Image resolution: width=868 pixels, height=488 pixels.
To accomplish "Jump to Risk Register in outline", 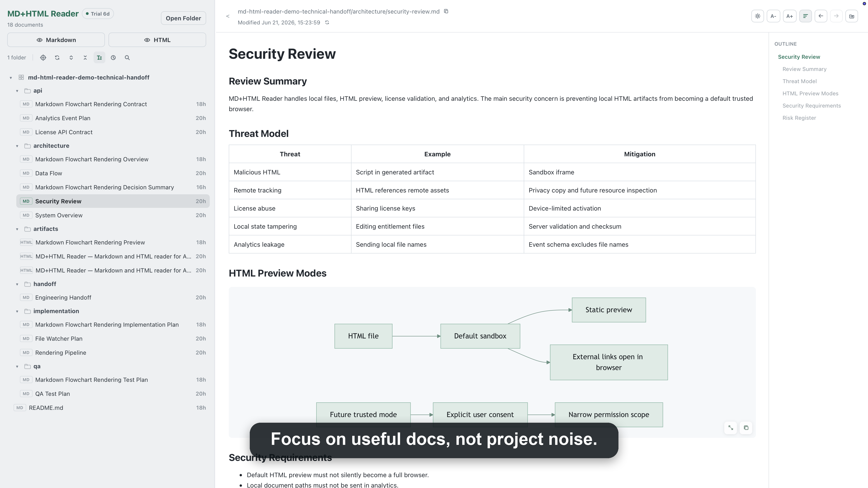I will tap(799, 118).
